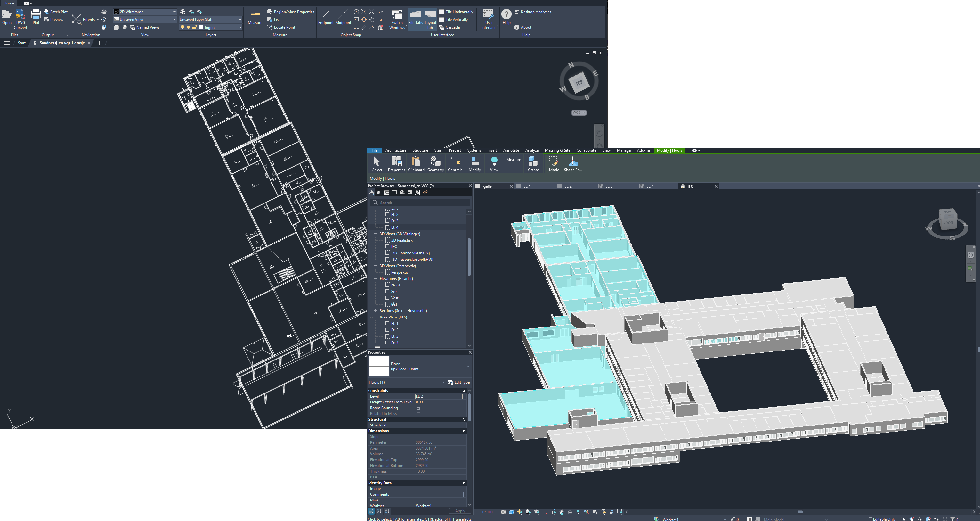The width and height of the screenshot is (980, 521).
Task: Click the Locate Point tool
Action: (x=281, y=27)
